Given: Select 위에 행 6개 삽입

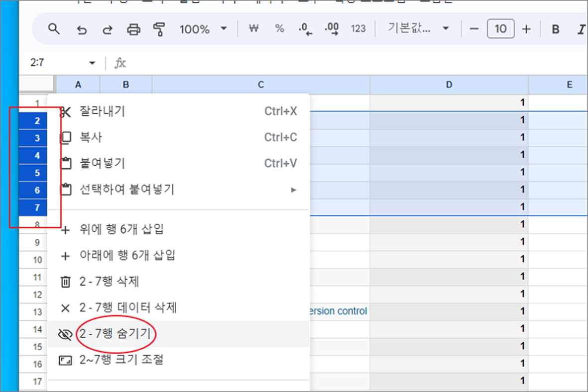Looking at the screenshot, I should [179, 229].
